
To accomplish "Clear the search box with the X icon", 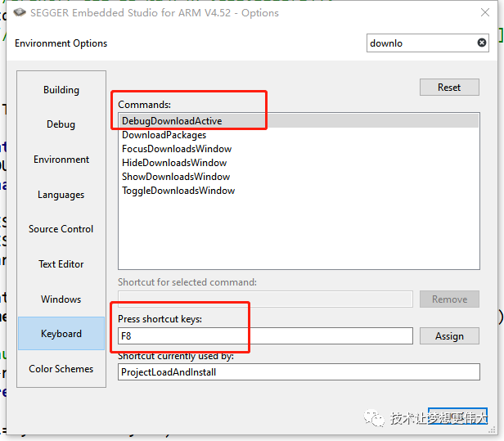I will coord(481,43).
